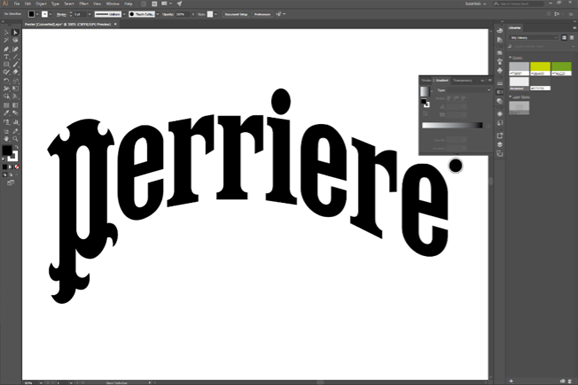Select the Symbol Sprayer tool

click(6, 122)
